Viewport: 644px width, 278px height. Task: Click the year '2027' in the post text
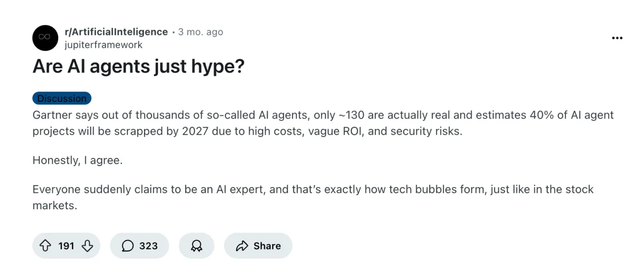pyautogui.click(x=195, y=131)
